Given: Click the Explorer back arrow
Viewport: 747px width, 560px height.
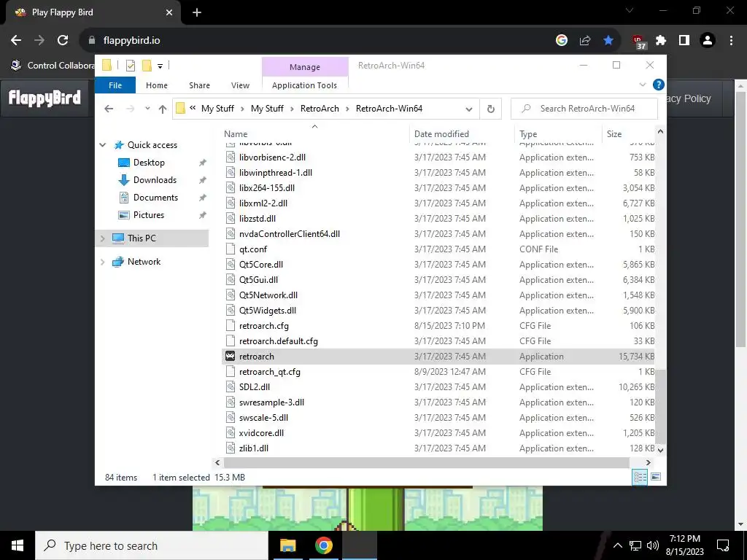Looking at the screenshot, I should (109, 109).
